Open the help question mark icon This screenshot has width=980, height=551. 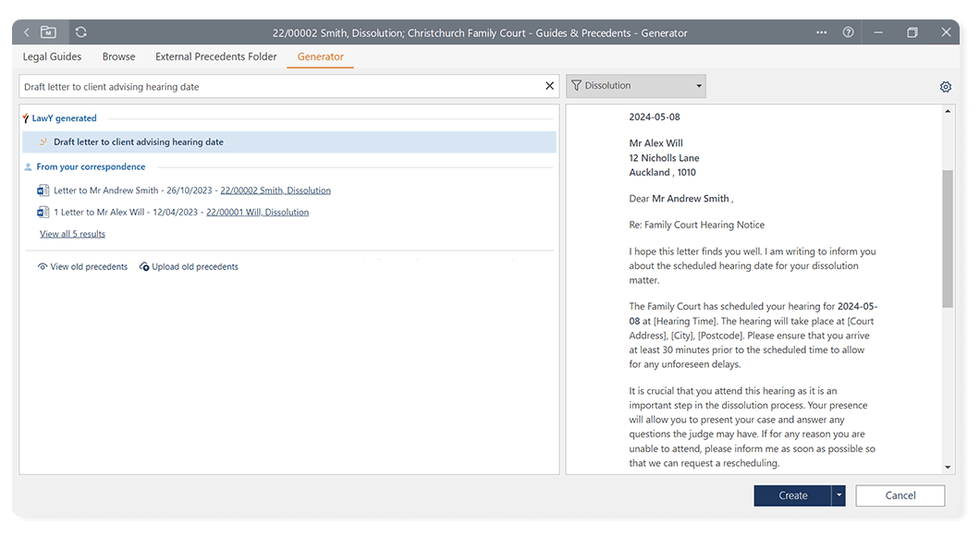click(848, 31)
